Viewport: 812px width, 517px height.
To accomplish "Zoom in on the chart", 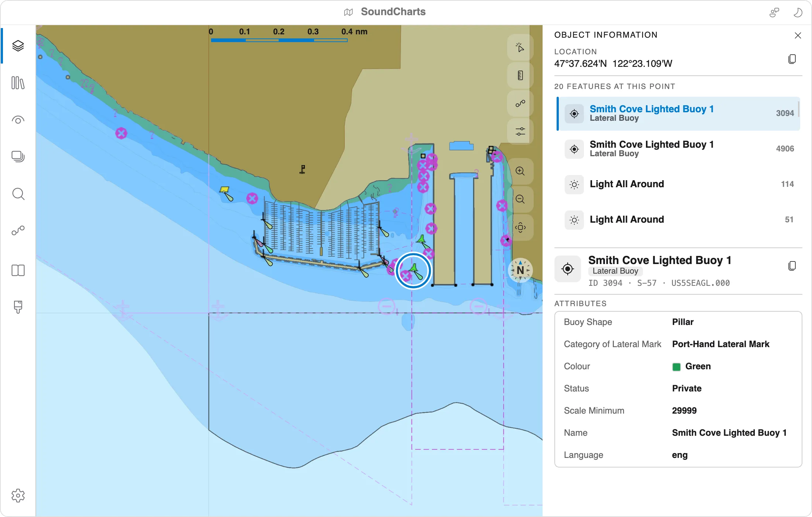I will tap(520, 171).
